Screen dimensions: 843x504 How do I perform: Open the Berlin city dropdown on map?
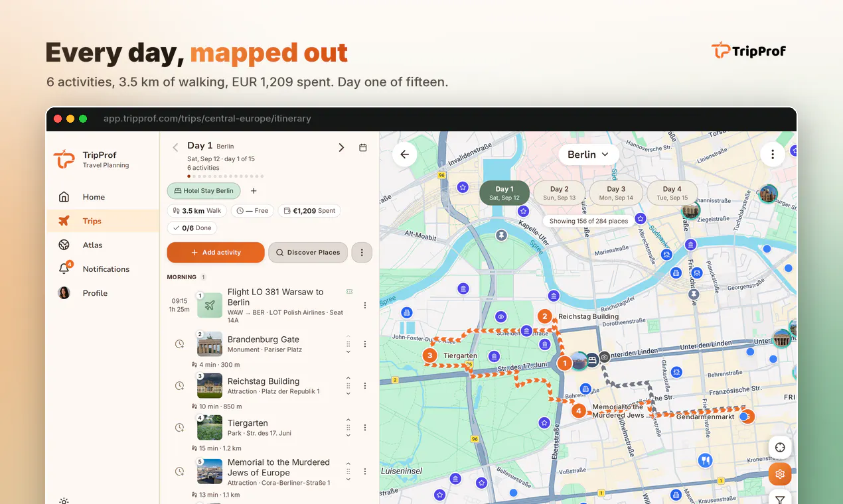pyautogui.click(x=588, y=155)
